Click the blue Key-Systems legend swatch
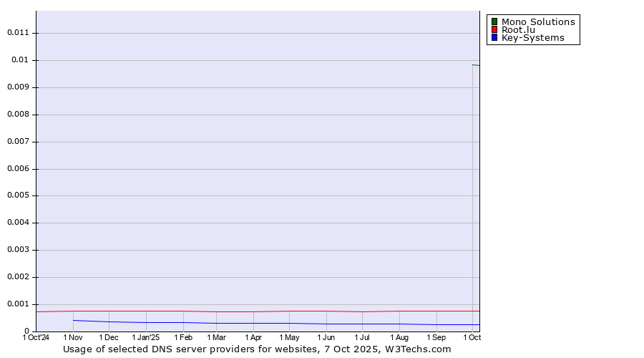This screenshot has height=358, width=644. [x=494, y=38]
